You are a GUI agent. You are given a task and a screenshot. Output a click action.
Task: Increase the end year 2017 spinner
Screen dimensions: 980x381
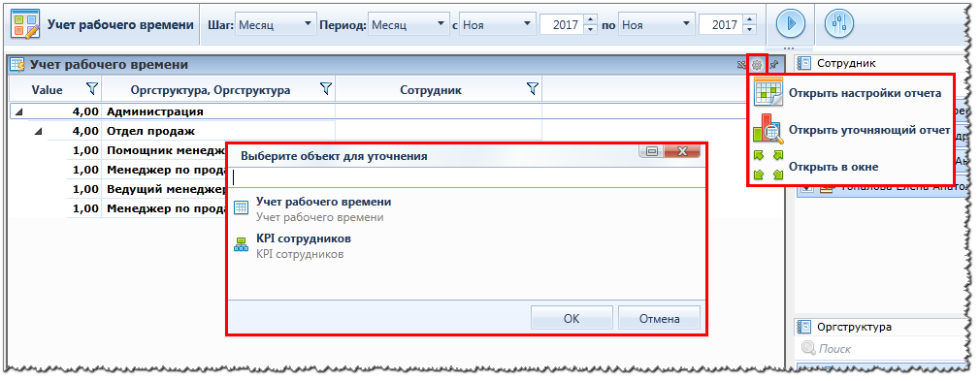[x=750, y=19]
